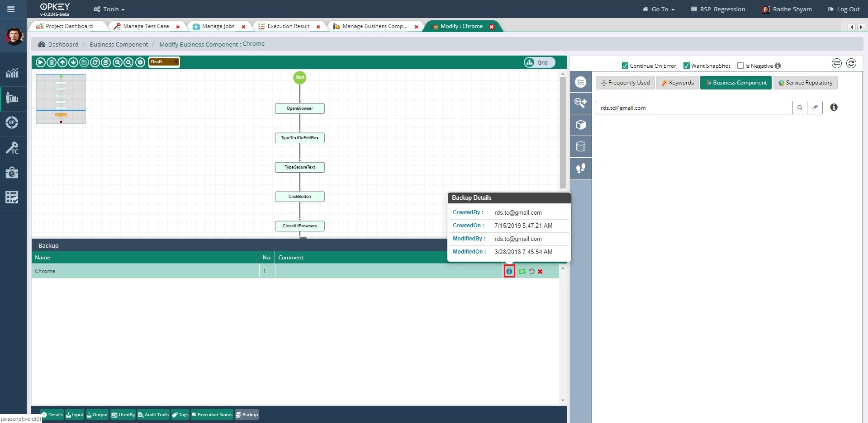Click the Start node in the flow

300,77
